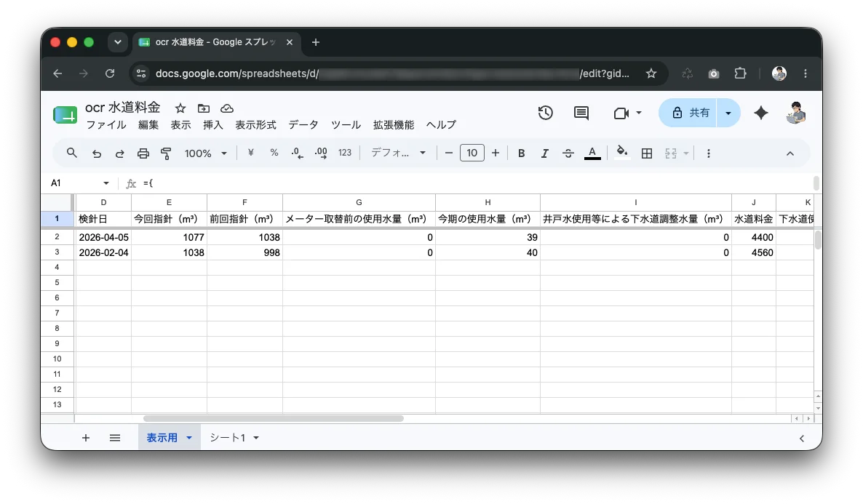Open シート1 tab dropdown arrow

coord(256,438)
